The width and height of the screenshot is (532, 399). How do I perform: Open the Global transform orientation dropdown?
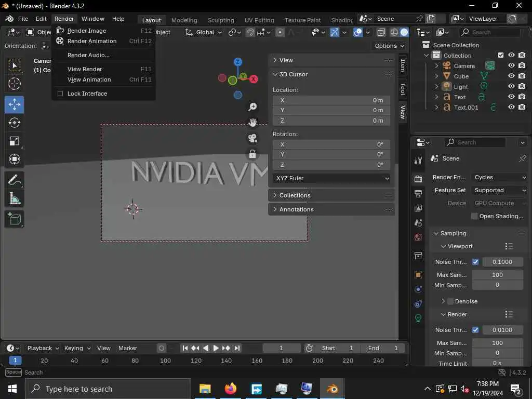tap(204, 32)
